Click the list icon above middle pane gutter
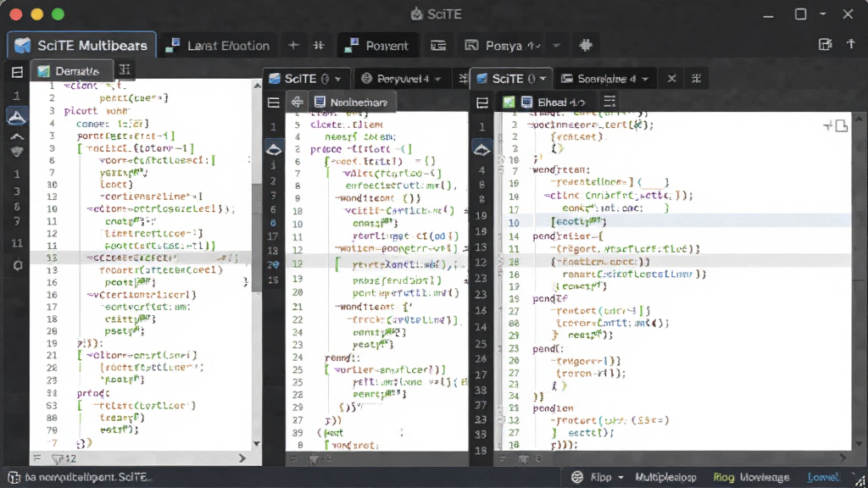 [274, 103]
